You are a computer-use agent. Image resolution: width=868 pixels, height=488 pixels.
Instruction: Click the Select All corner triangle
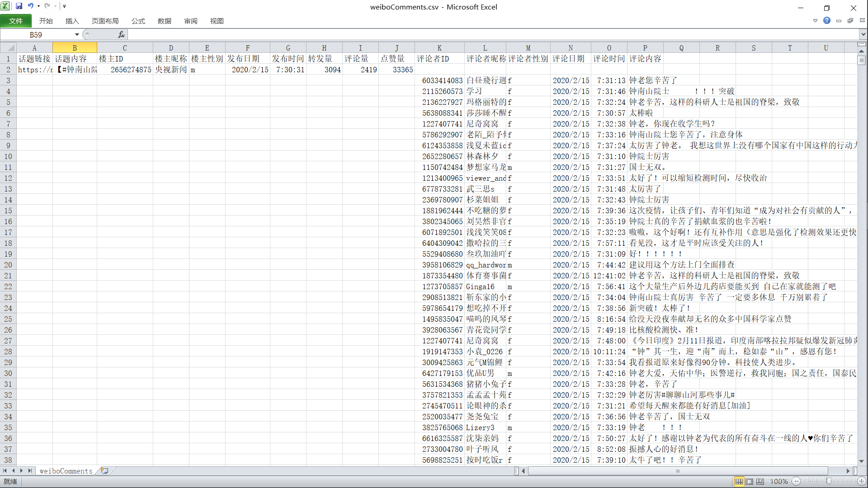tap(8, 48)
